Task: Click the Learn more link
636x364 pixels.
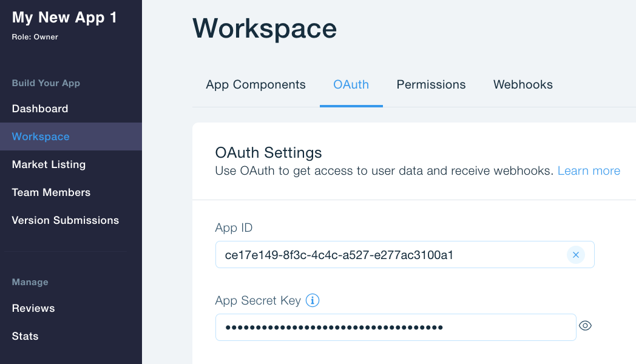Action: [x=589, y=171]
